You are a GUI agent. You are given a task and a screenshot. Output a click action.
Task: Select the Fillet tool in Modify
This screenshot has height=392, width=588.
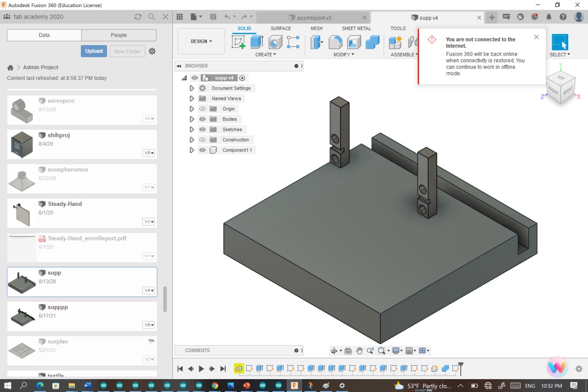[335, 42]
